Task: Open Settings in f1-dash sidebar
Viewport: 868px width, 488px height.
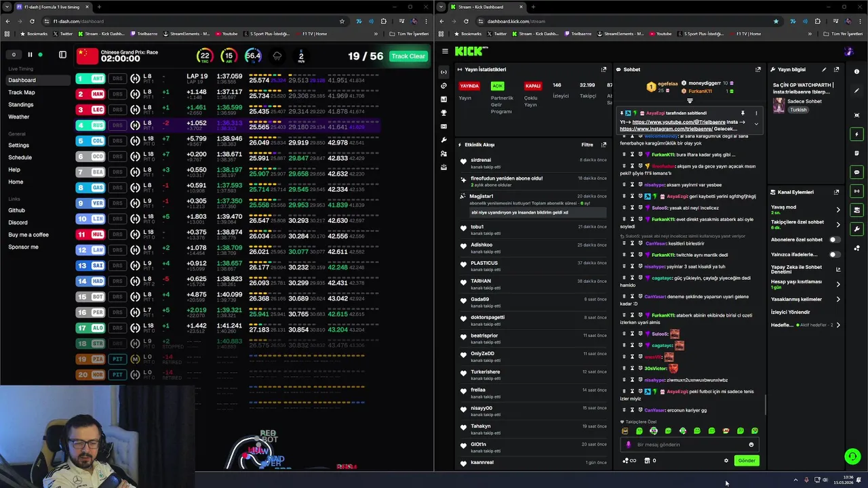Action: 18,145
